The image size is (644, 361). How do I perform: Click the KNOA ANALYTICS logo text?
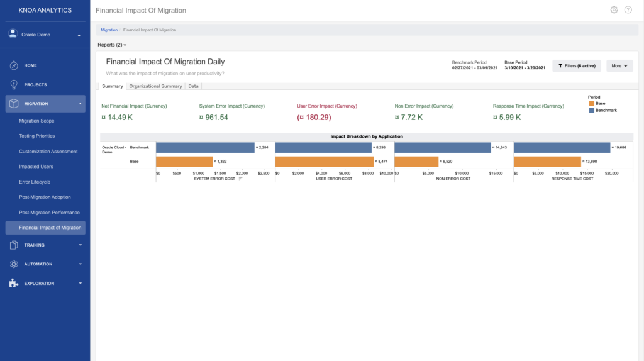tap(45, 10)
